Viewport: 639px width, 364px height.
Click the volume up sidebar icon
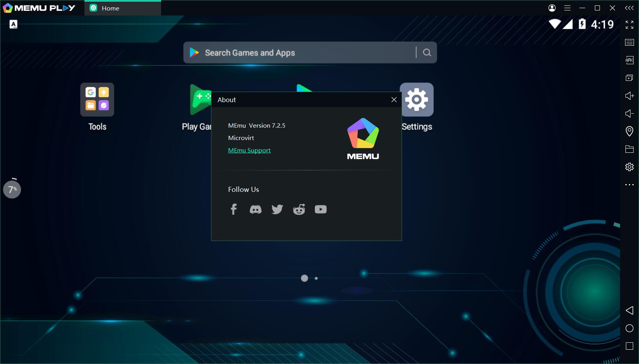tap(629, 96)
